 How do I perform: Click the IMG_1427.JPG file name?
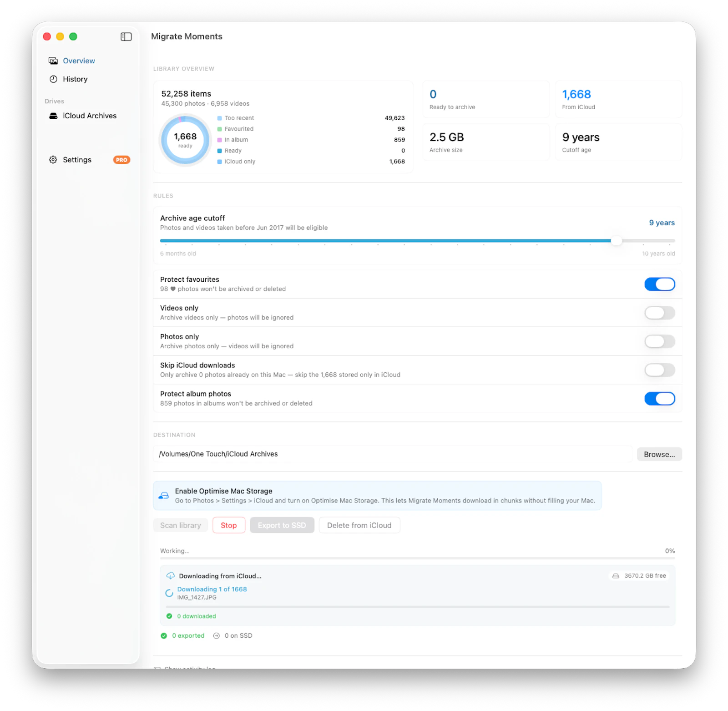point(197,598)
